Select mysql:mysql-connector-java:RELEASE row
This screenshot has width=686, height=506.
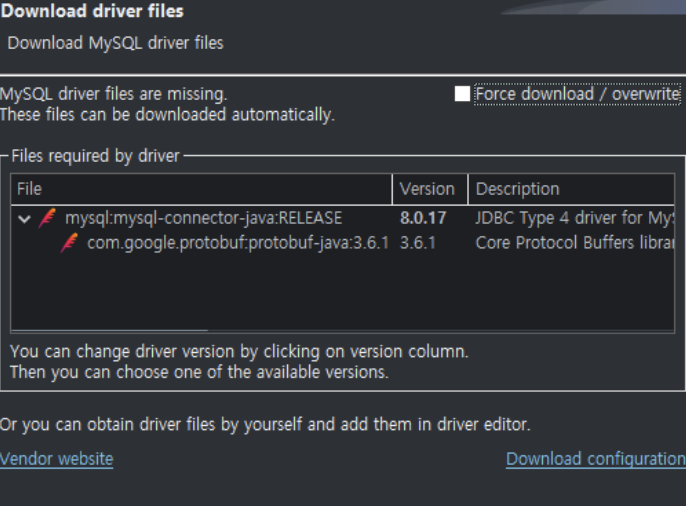343,218
